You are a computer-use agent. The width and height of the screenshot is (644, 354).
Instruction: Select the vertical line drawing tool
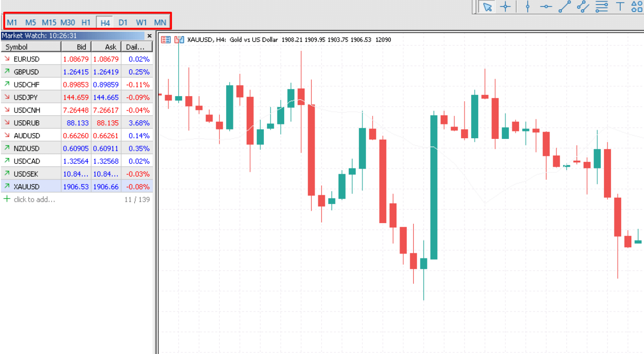[x=528, y=7]
